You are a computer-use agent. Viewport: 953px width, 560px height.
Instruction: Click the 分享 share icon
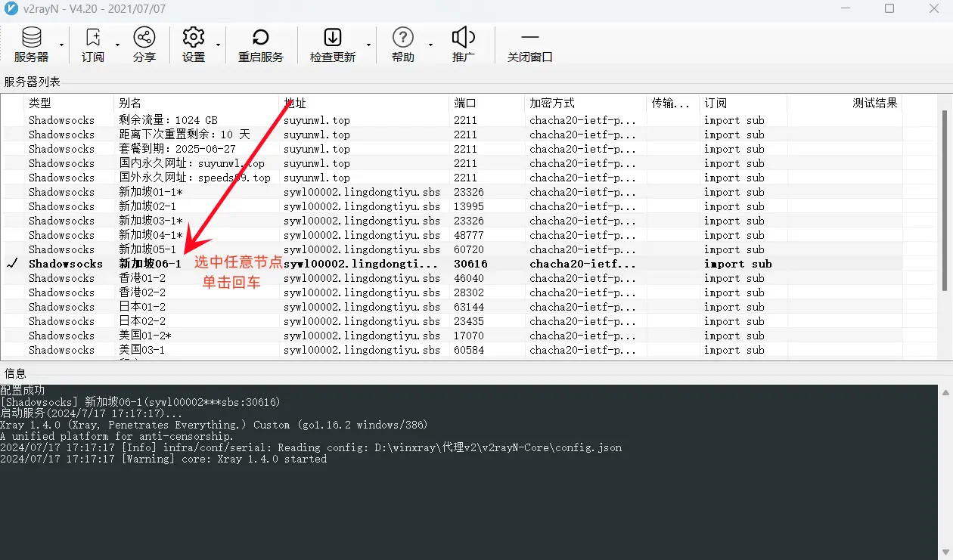coord(144,45)
